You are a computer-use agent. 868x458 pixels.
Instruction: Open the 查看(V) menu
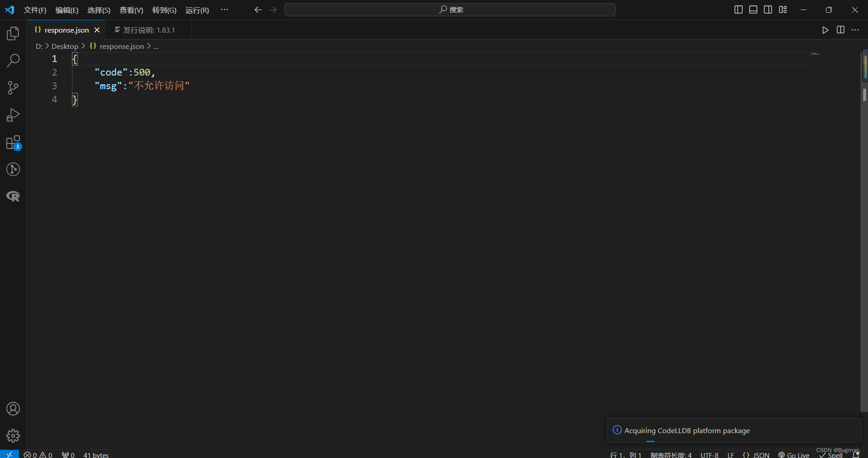tap(131, 10)
